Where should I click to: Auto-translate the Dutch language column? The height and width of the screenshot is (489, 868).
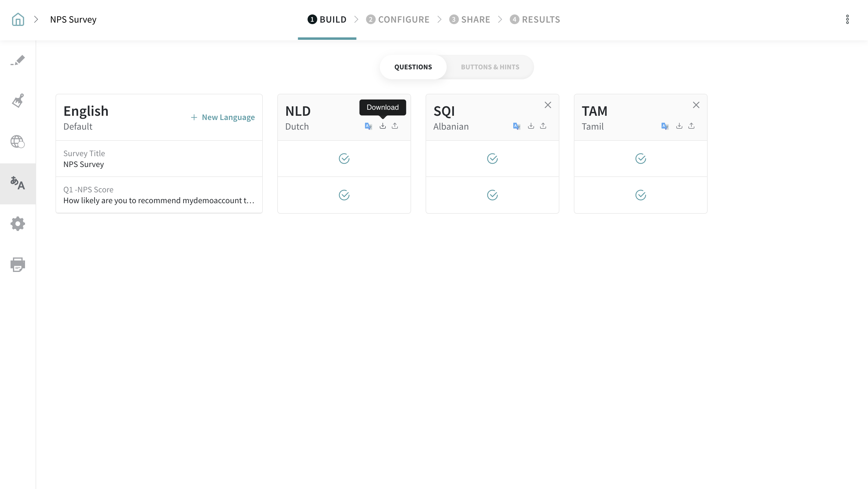368,126
